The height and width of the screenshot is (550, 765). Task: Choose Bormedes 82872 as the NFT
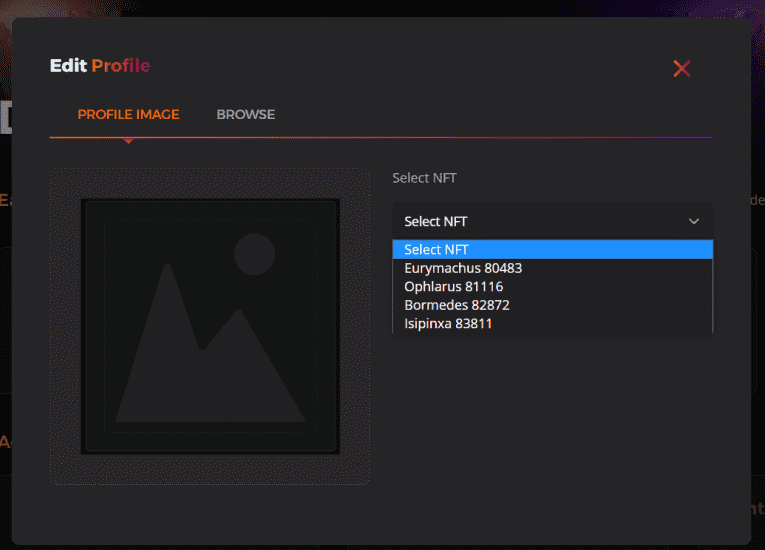coord(456,305)
